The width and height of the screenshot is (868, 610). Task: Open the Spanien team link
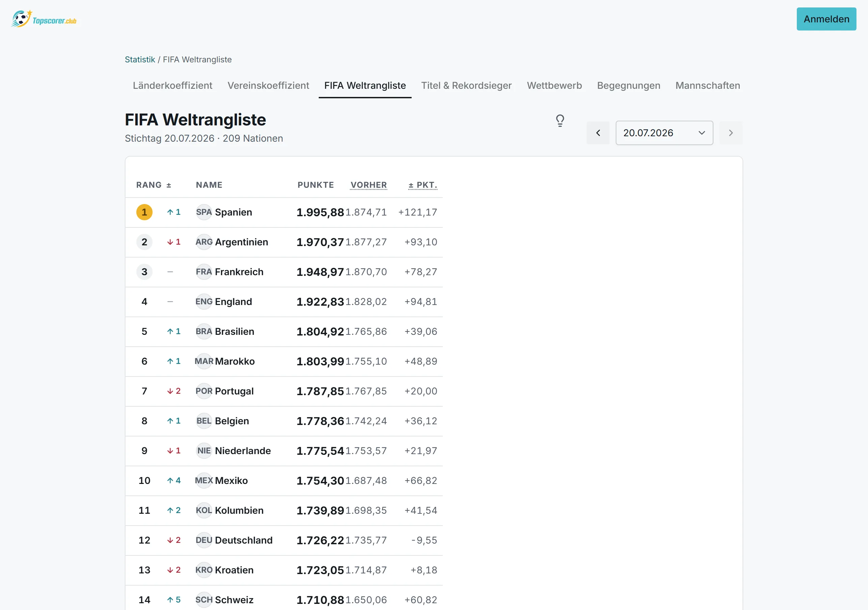233,212
